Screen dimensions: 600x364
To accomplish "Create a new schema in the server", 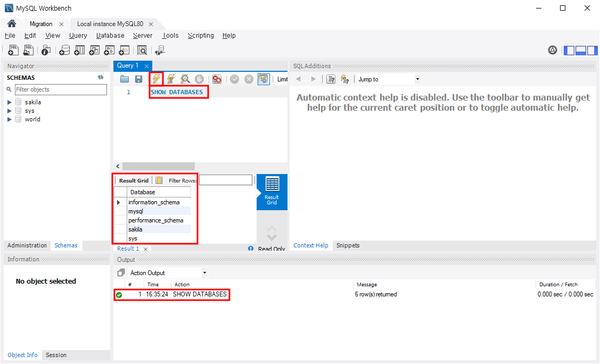I will [x=64, y=50].
